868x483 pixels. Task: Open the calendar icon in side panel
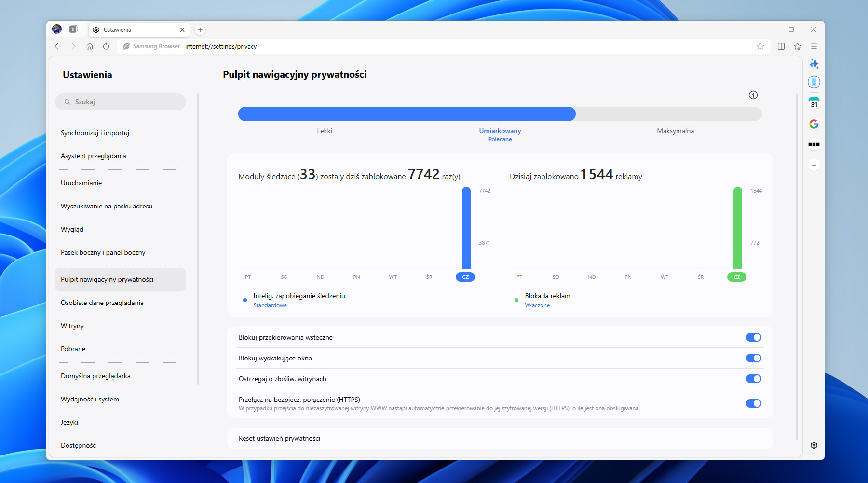click(x=814, y=103)
